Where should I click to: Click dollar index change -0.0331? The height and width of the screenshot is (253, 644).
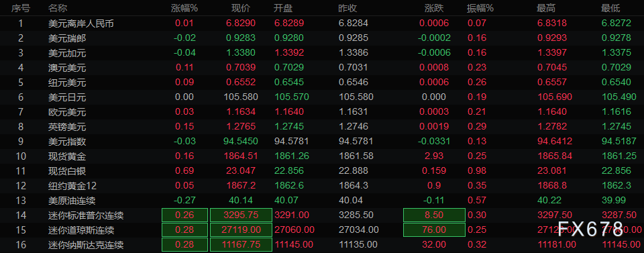pos(434,142)
